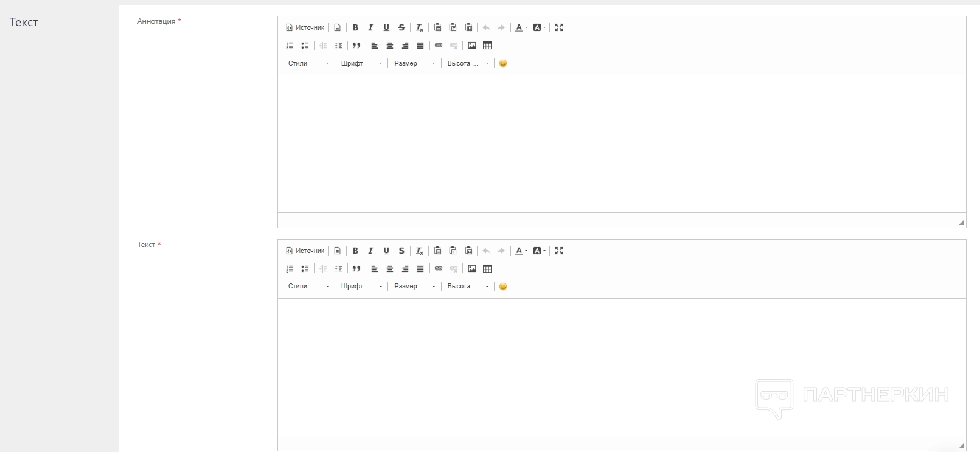Insert an image in the Текст editor
The width and height of the screenshot is (980, 452).
pyautogui.click(x=472, y=269)
